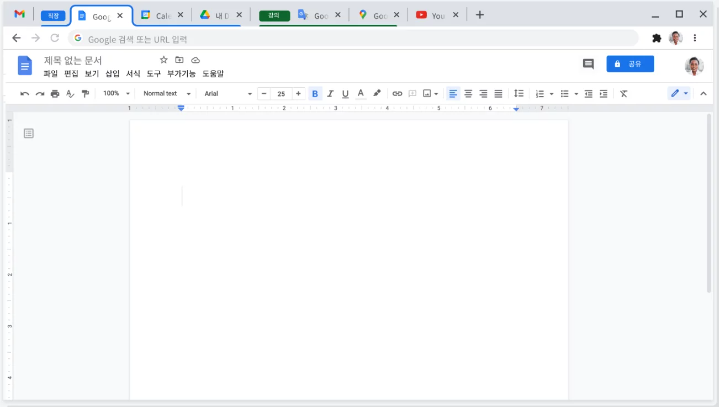Open Arial font dropdown

coord(228,94)
